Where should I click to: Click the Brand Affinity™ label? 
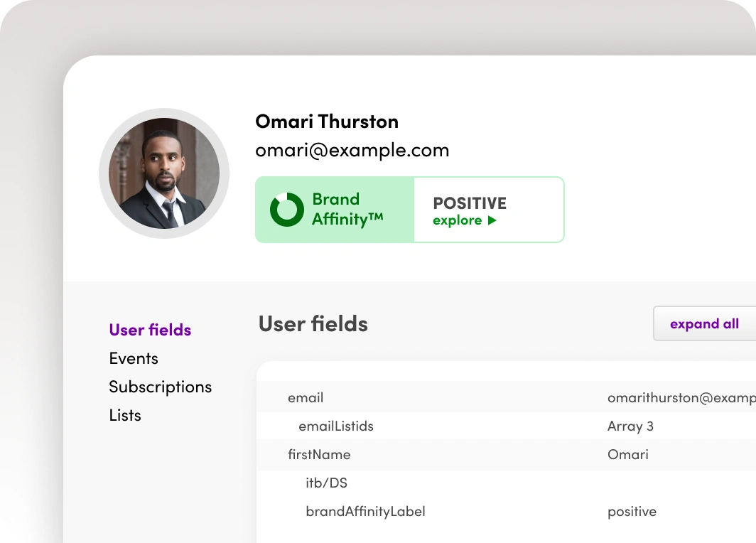pos(347,209)
